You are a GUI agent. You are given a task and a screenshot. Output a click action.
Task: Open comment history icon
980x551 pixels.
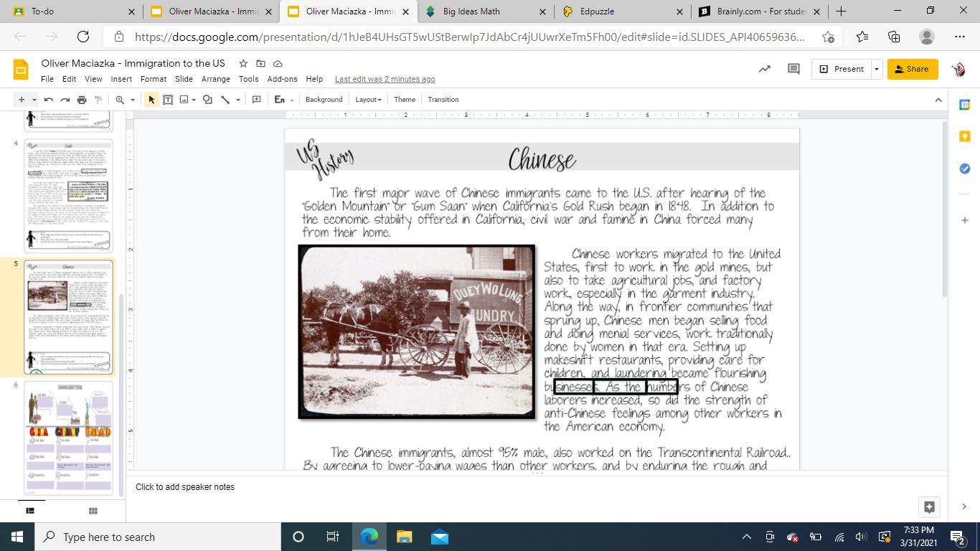pyautogui.click(x=793, y=69)
